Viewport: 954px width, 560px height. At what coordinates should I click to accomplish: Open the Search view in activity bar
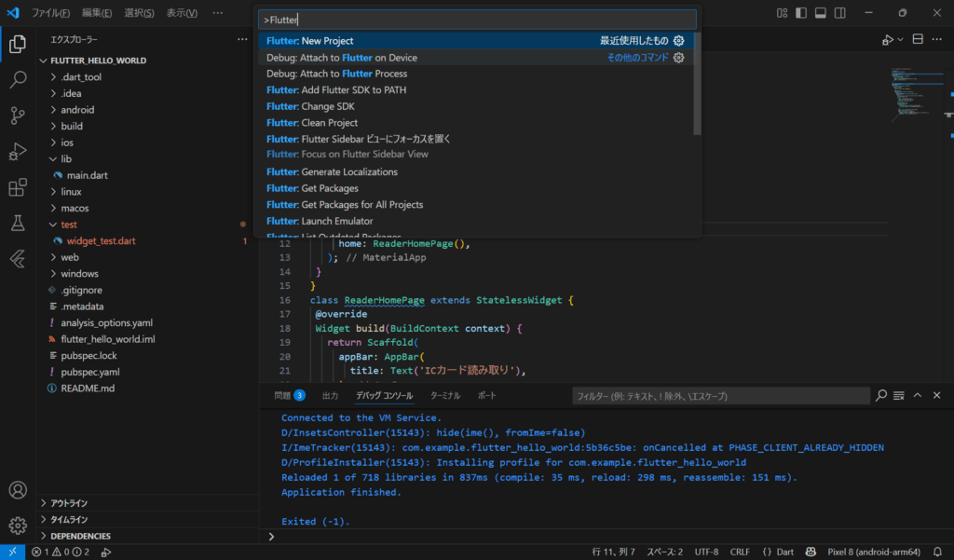point(18,79)
